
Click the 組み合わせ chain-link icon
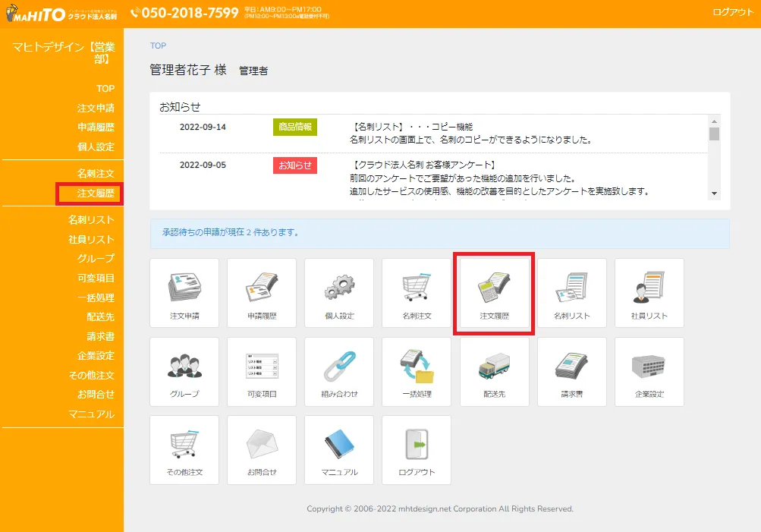pyautogui.click(x=338, y=371)
